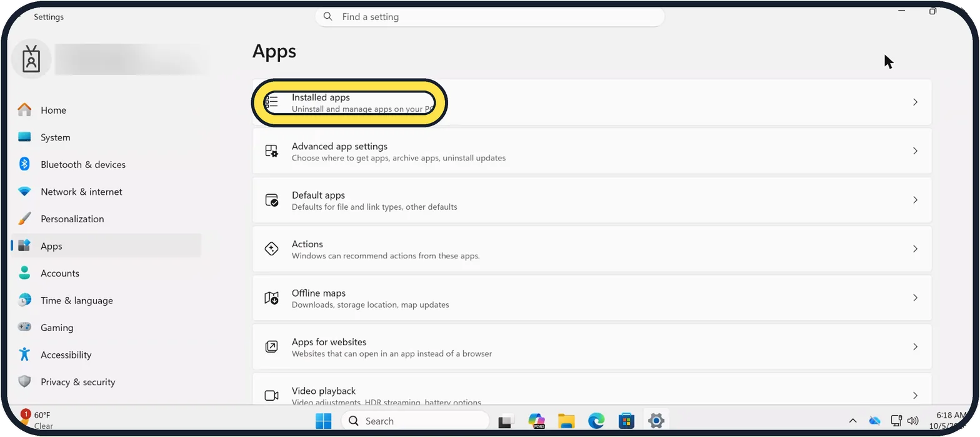This screenshot has width=980, height=437.
Task: Click the 'Apps' page heading
Action: [274, 51]
